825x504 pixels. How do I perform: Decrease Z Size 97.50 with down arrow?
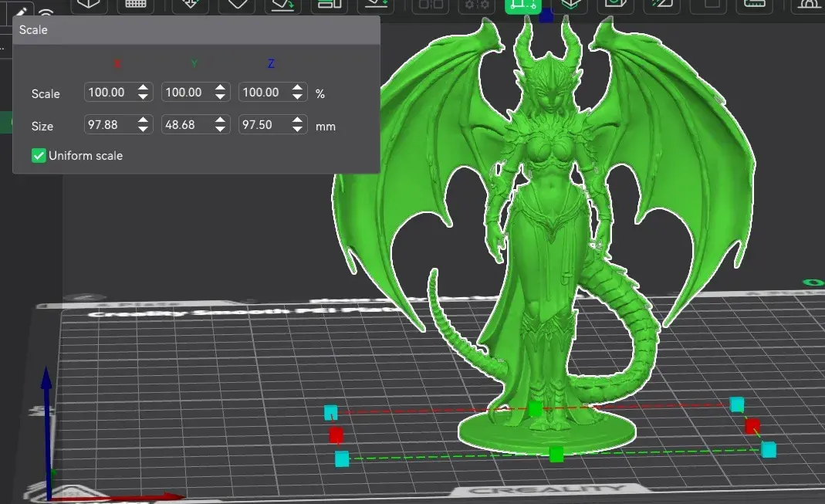pos(298,130)
